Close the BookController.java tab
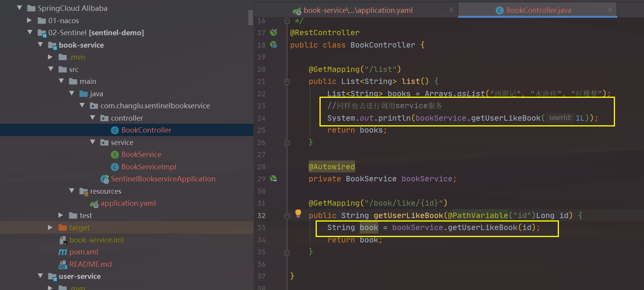The image size is (644, 290). [610, 10]
